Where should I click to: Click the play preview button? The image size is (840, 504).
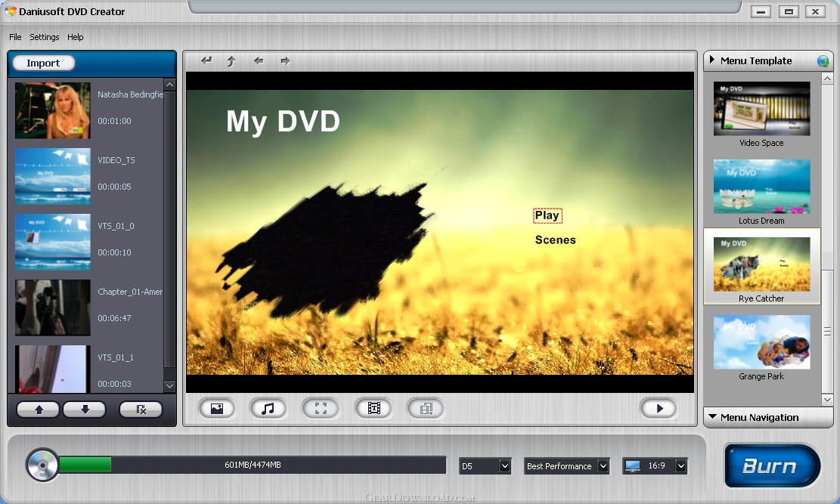[659, 409]
